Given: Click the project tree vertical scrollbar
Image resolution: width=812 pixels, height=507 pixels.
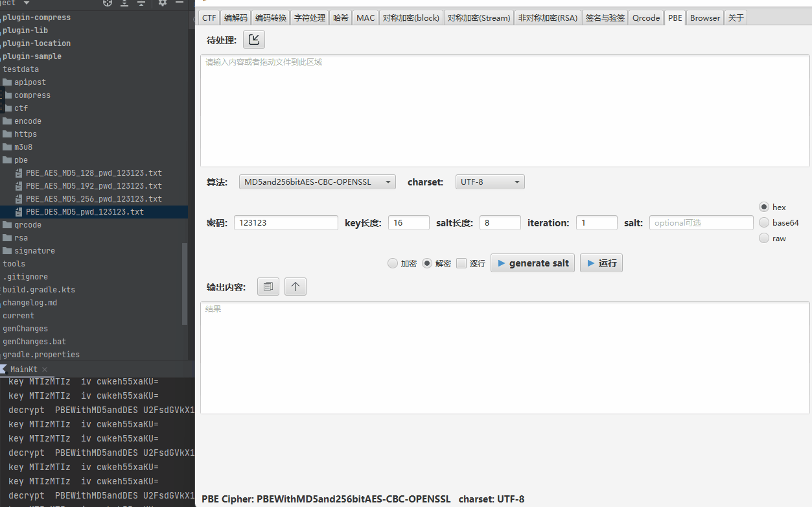Looking at the screenshot, I should tap(185, 284).
